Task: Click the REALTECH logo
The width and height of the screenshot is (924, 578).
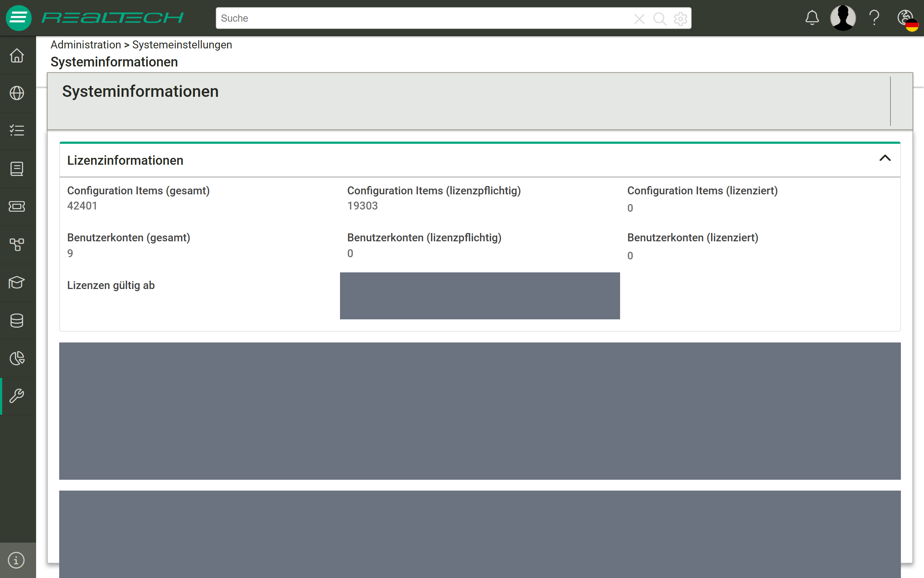Action: pyautogui.click(x=113, y=18)
